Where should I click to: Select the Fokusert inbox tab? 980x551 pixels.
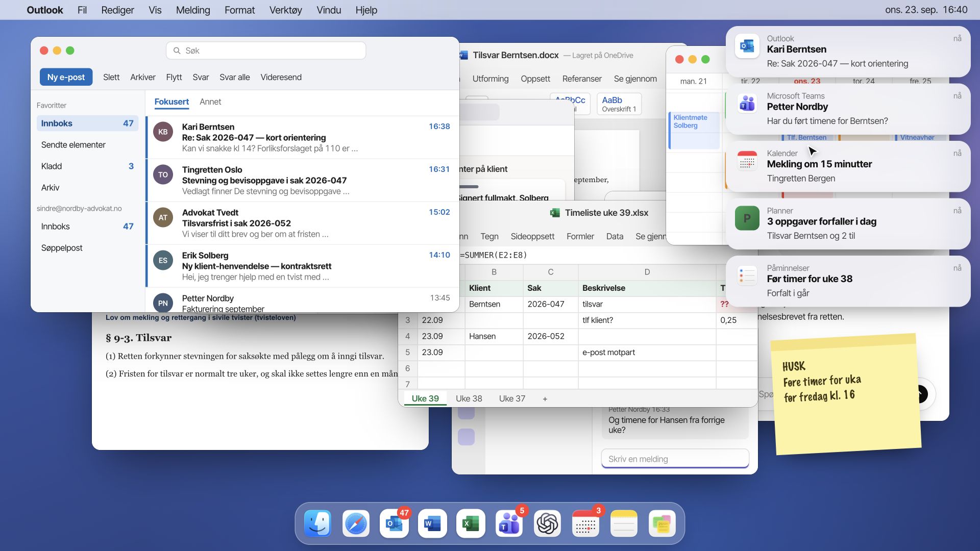pyautogui.click(x=171, y=102)
